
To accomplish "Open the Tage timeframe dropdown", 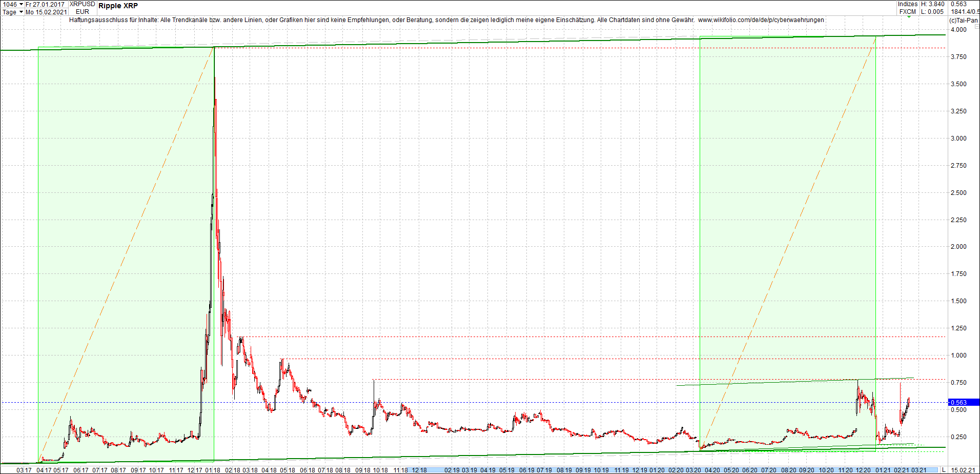I will (11, 12).
